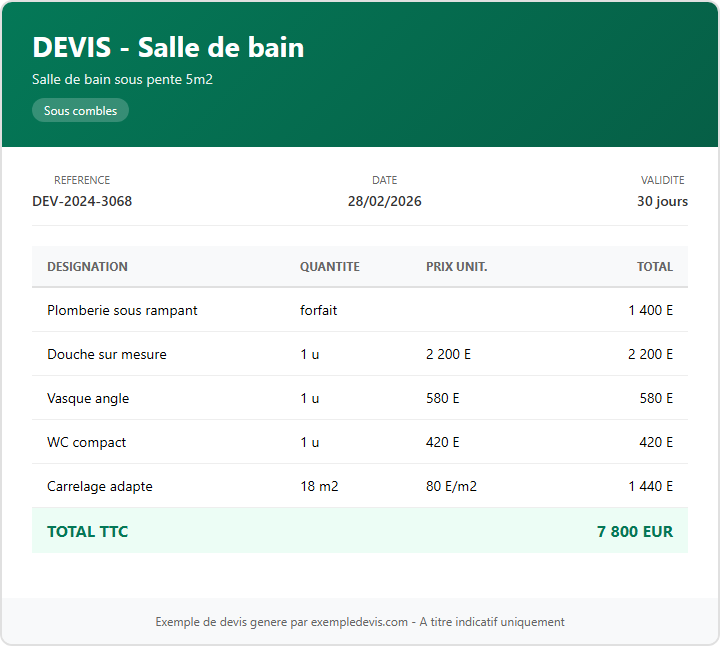Image resolution: width=720 pixels, height=646 pixels.
Task: Click the QUANTITE column header
Action: pos(329,267)
